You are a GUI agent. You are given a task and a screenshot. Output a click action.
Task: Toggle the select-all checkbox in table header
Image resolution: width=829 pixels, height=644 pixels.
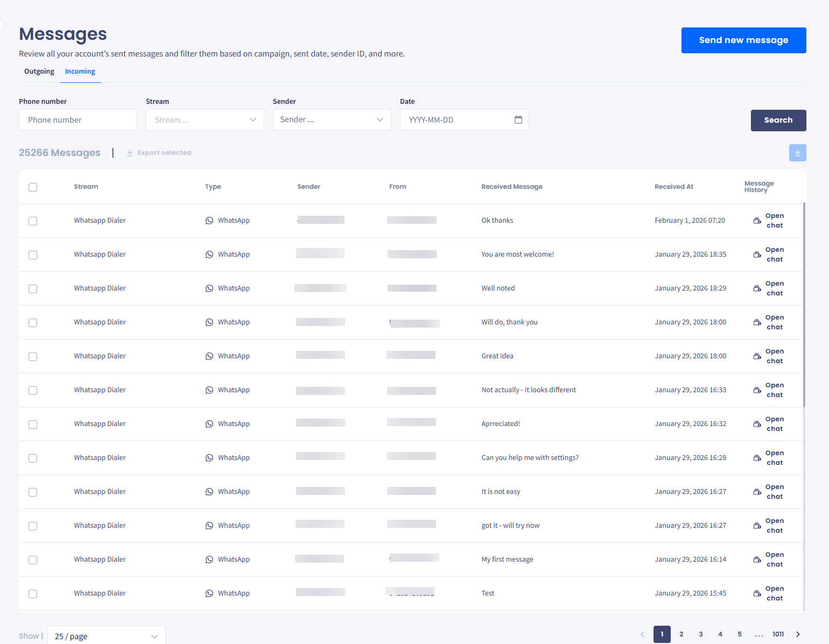click(x=33, y=187)
